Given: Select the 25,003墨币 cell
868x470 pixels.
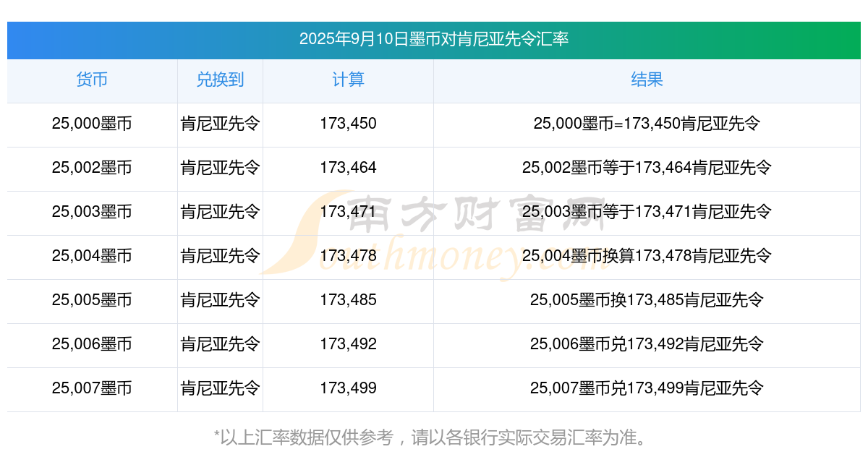Looking at the screenshot, I should click(92, 212).
